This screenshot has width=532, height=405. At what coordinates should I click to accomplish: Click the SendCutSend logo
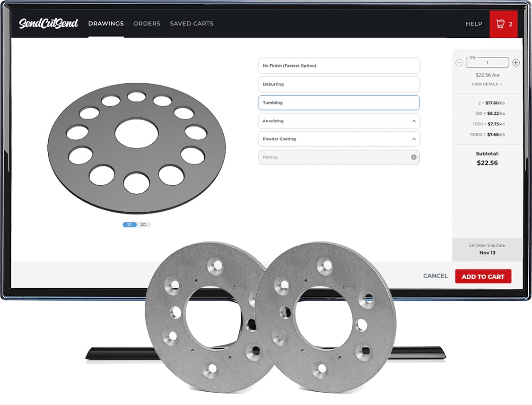click(48, 24)
